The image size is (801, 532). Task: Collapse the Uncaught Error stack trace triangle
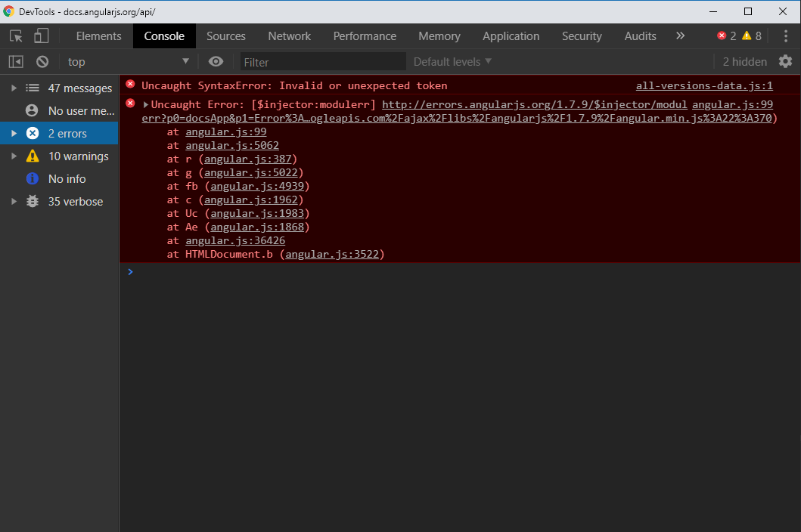pos(145,105)
